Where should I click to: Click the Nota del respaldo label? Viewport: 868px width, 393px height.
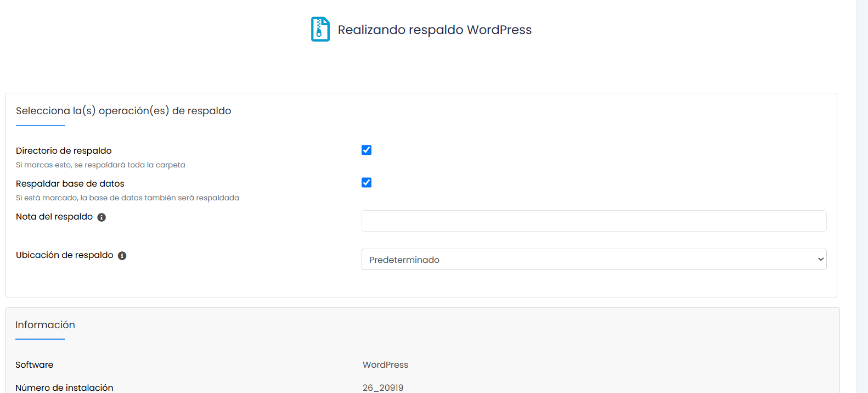54,217
